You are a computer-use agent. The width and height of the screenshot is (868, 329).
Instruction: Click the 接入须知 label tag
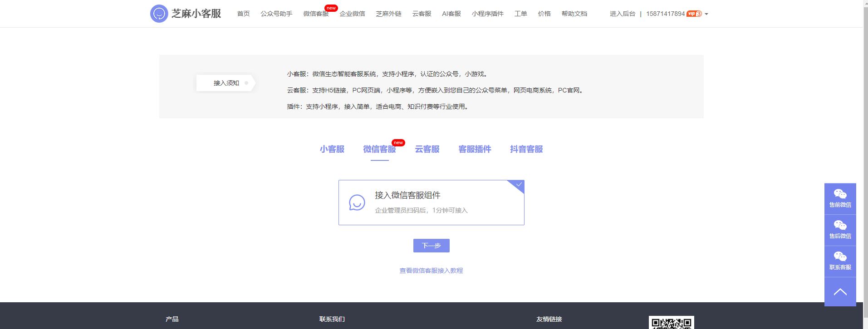coord(226,83)
